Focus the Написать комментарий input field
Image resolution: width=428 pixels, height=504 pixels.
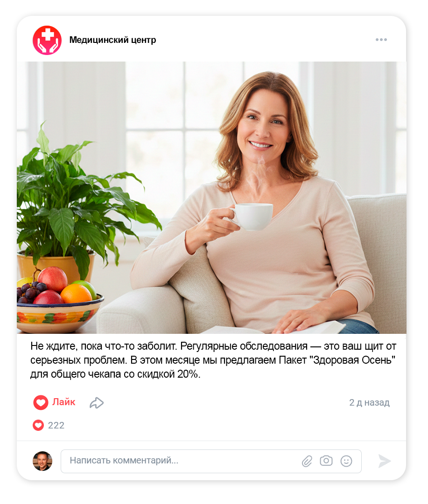point(211,461)
